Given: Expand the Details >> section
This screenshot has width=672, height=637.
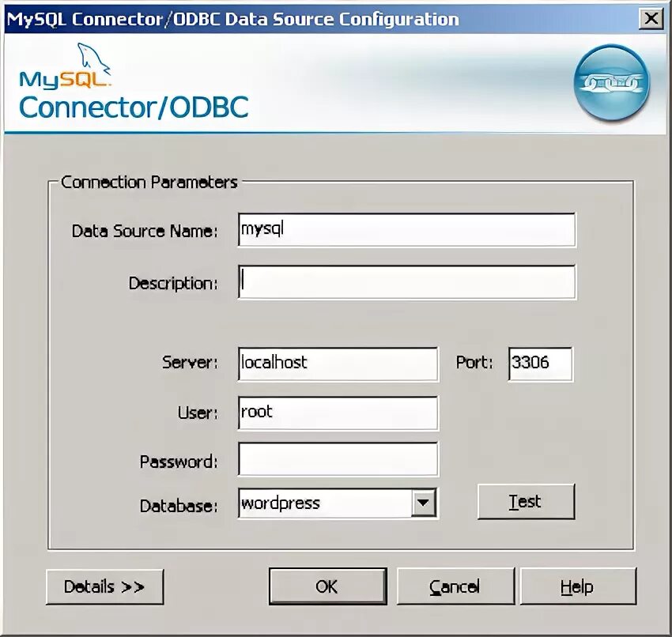Looking at the screenshot, I should [104, 586].
